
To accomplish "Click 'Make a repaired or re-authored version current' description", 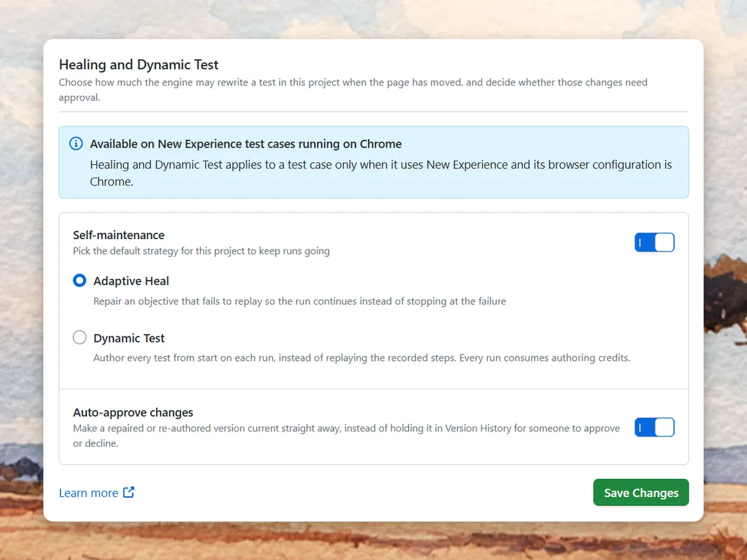I will [x=346, y=436].
